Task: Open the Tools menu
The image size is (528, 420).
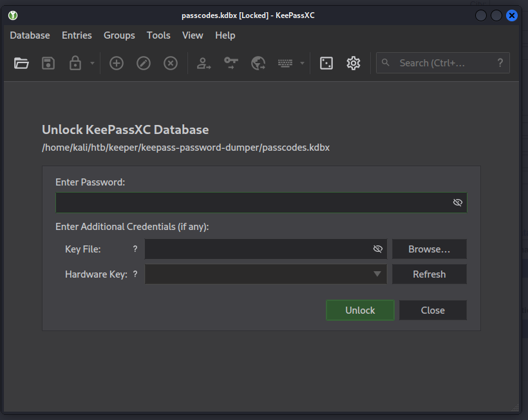Action: pyautogui.click(x=158, y=35)
